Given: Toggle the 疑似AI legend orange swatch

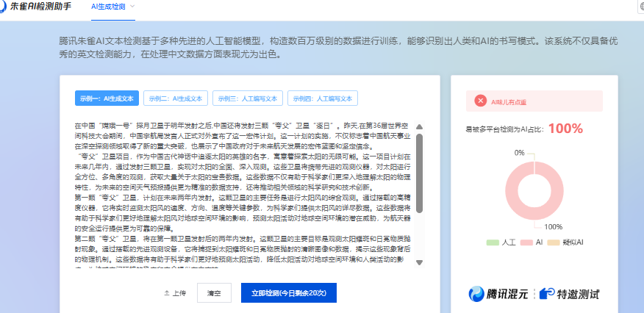Looking at the screenshot, I should click(554, 242).
